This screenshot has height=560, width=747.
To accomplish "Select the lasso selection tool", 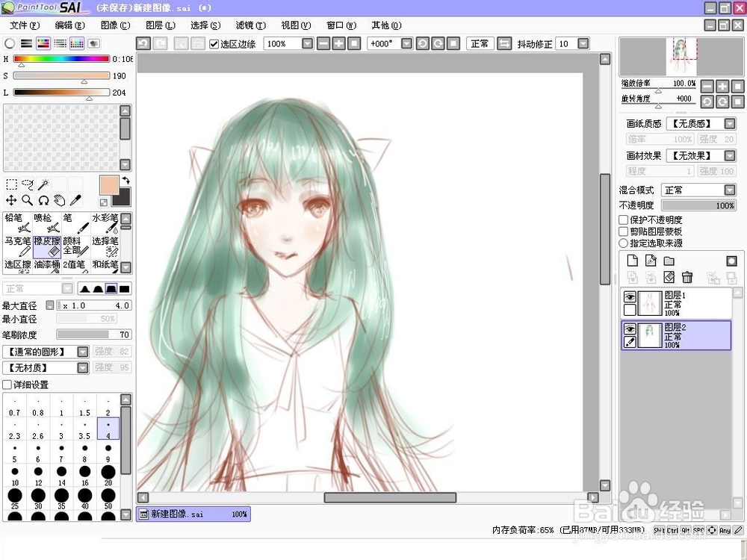I will [x=28, y=184].
